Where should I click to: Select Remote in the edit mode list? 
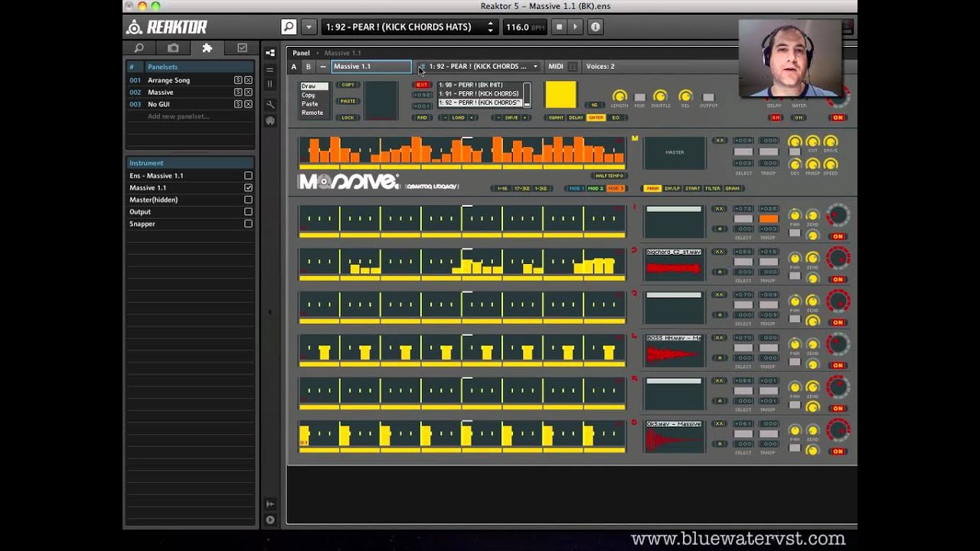[x=313, y=112]
